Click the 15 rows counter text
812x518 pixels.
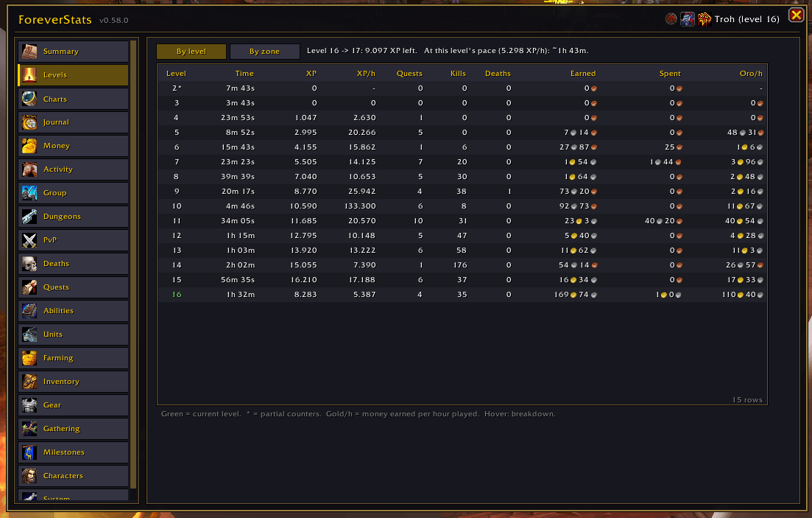click(747, 400)
